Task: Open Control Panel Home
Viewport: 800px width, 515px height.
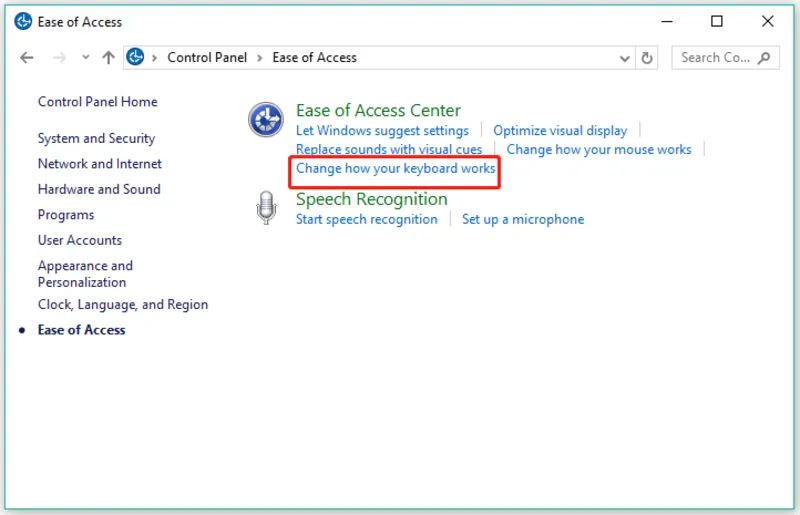Action: pos(97,102)
